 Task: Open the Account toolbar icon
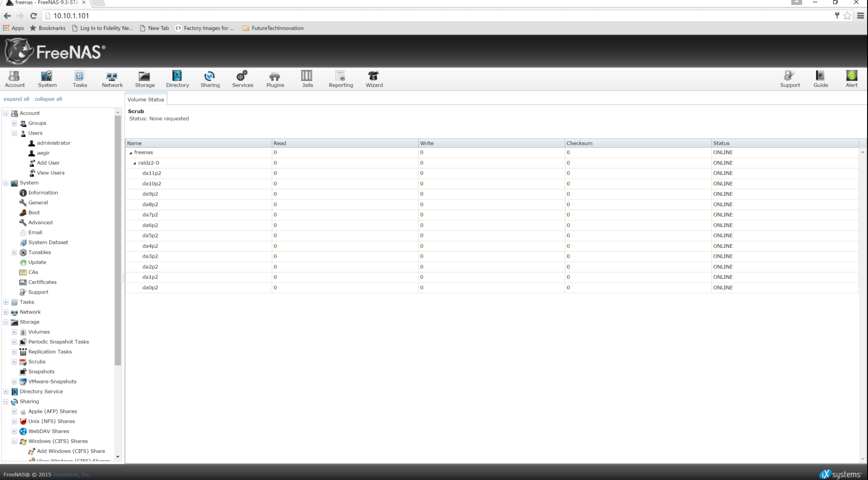pos(15,79)
